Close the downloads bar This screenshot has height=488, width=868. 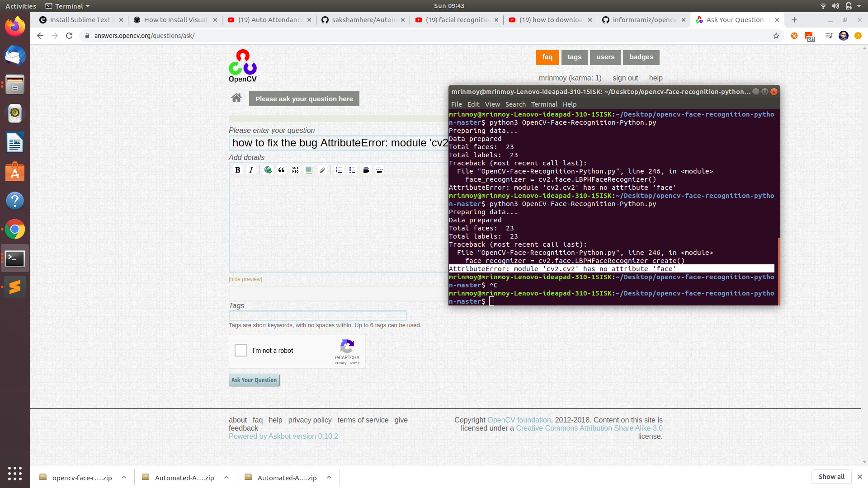[x=860, y=477]
